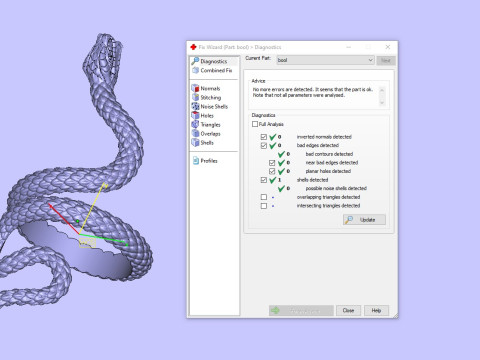Click the 'overlapping triangles detected' label

pyautogui.click(x=328, y=197)
